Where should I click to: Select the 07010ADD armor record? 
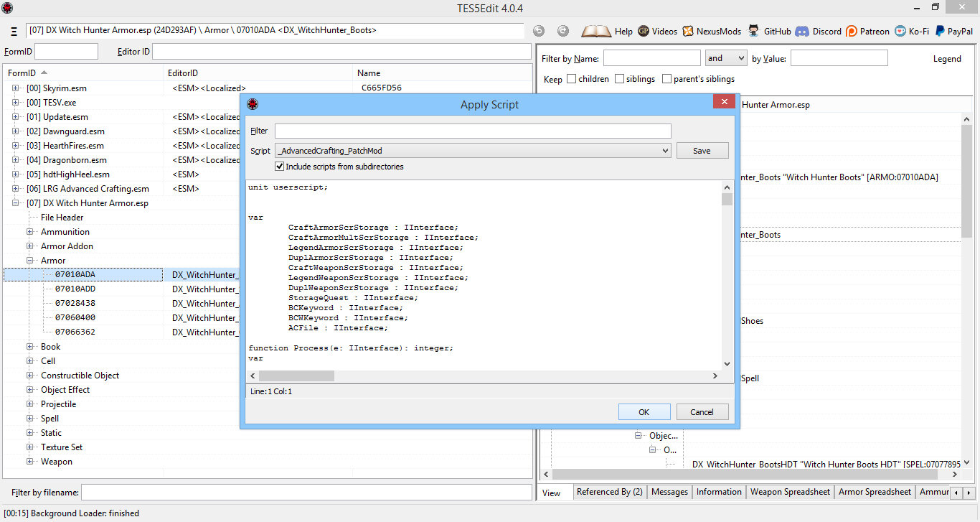tap(75, 289)
